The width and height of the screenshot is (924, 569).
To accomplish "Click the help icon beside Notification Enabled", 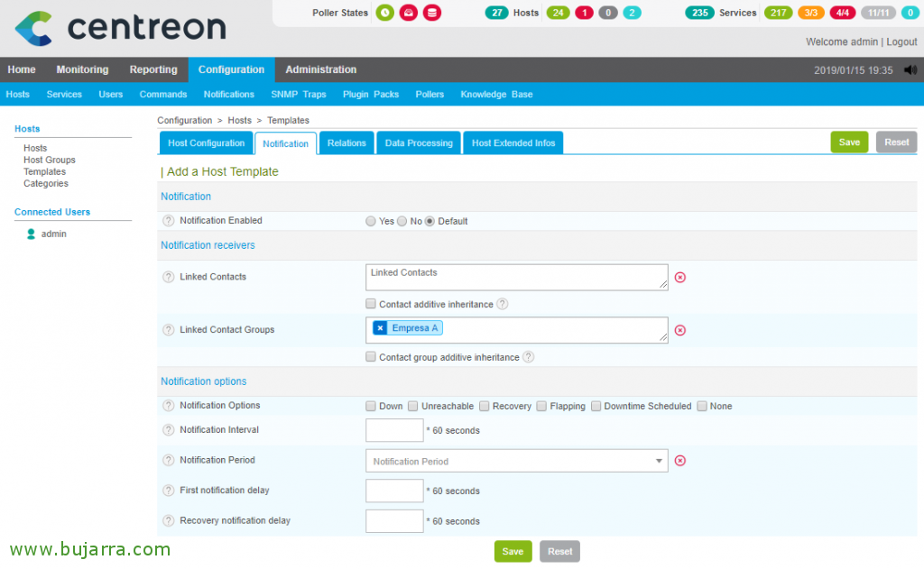I will click(169, 220).
